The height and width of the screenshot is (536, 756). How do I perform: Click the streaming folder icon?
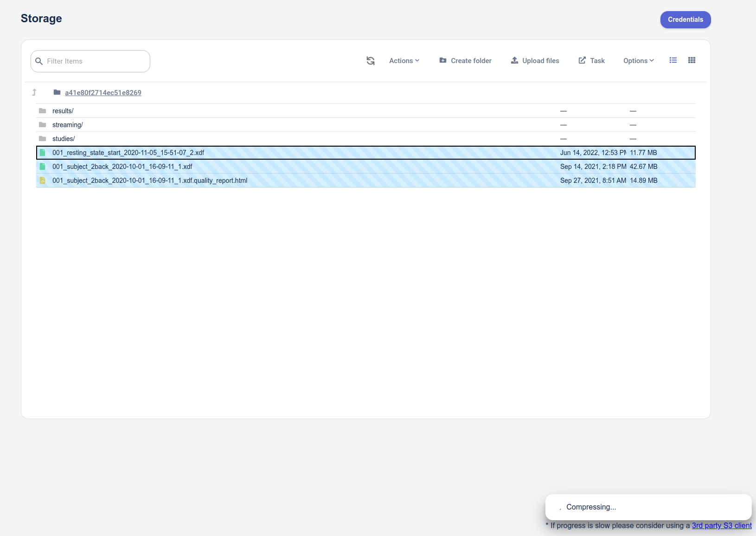pyautogui.click(x=43, y=125)
